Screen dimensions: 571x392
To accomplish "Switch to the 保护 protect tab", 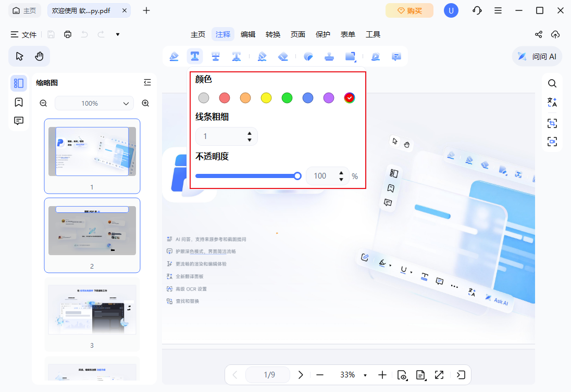I will [x=322, y=34].
